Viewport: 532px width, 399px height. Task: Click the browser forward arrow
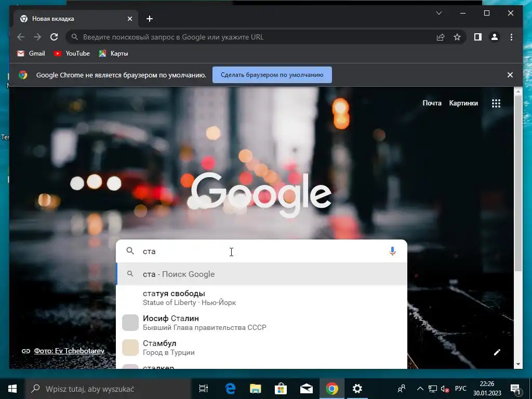point(37,37)
